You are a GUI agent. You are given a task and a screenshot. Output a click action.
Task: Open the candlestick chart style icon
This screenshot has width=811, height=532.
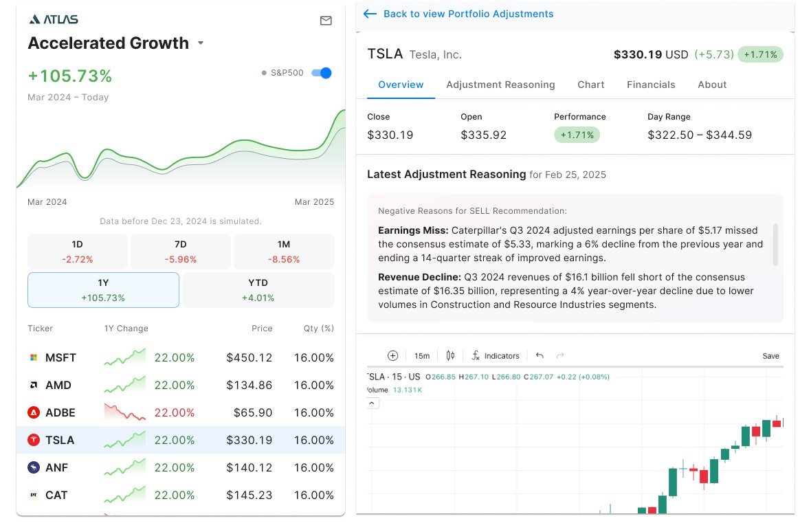(x=450, y=356)
